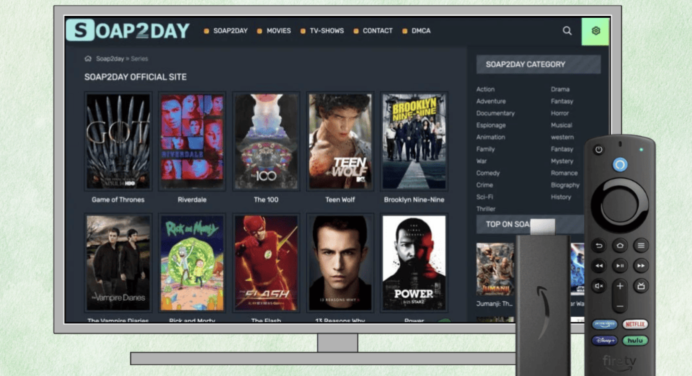Click the home button on the remote
The width and height of the screenshot is (692, 376).
pos(620,245)
